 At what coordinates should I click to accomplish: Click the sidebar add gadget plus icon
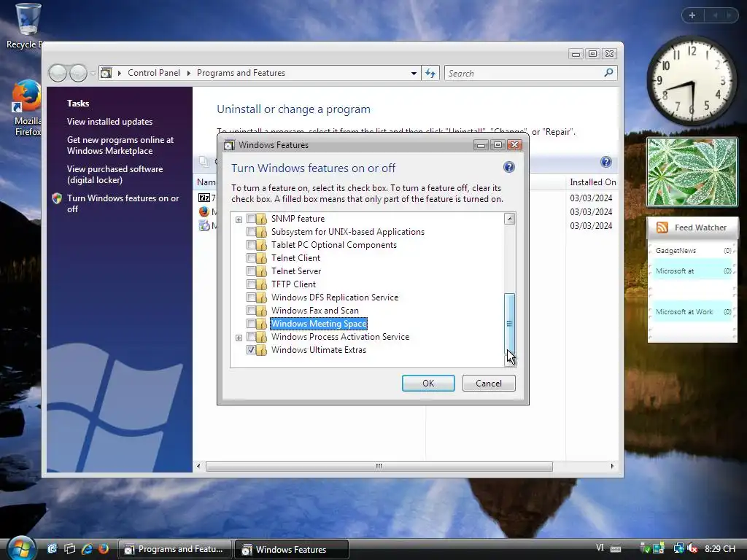pyautogui.click(x=692, y=15)
